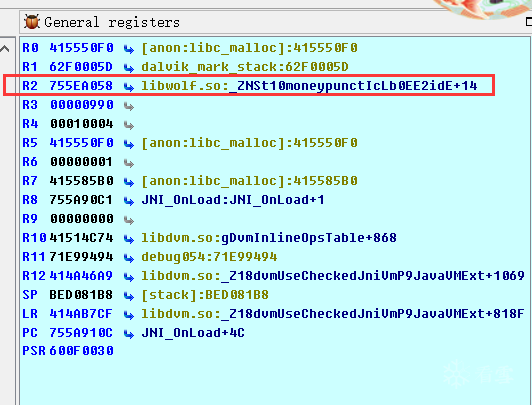Click the gray arrow beside R3
Viewport: 532px width, 405px height.
(129, 107)
